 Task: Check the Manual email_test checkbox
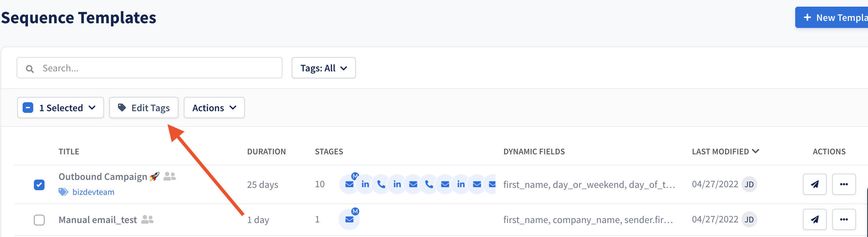[39, 220]
